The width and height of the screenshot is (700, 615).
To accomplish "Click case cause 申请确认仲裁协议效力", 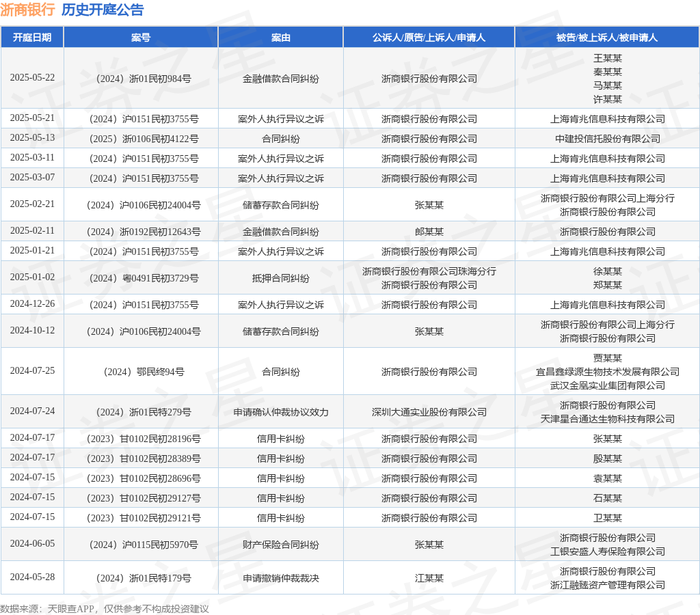I will point(281,412).
